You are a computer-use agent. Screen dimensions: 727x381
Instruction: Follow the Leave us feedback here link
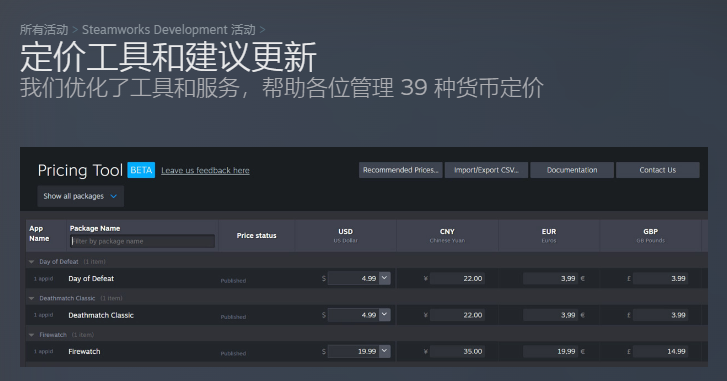[205, 171]
